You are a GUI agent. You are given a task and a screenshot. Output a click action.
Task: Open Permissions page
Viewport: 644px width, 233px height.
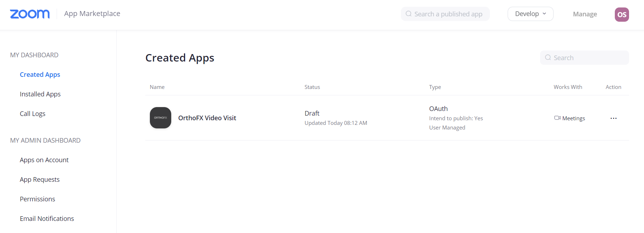coord(37,199)
